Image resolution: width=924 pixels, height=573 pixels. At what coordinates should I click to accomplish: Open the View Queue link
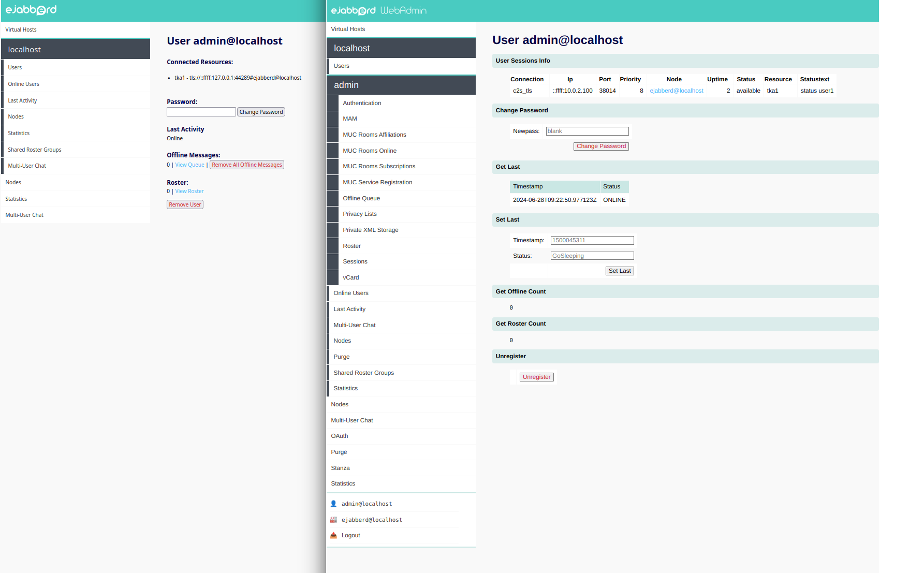pyautogui.click(x=189, y=165)
